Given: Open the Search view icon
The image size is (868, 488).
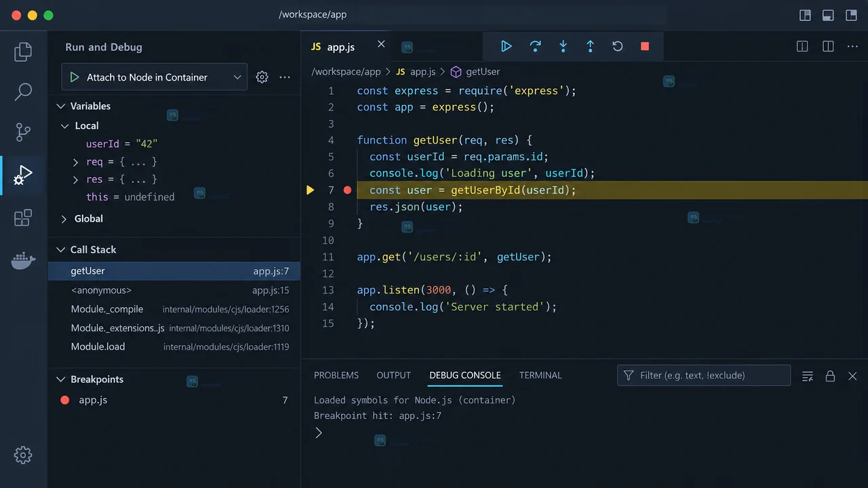Looking at the screenshot, I should [x=23, y=91].
